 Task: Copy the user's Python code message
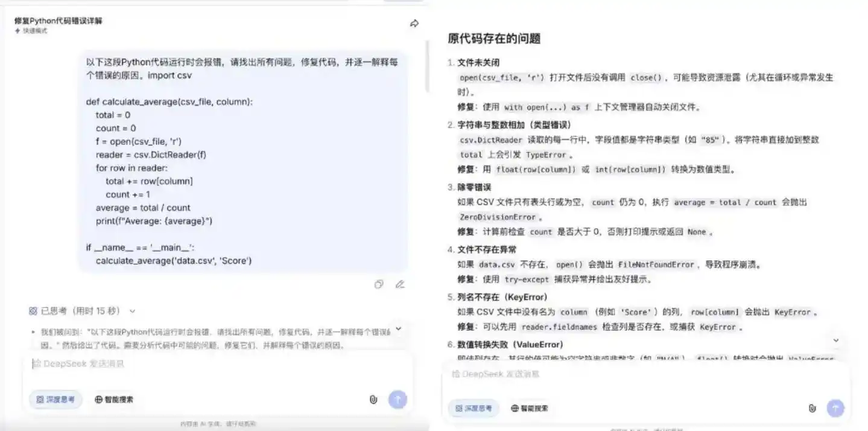pyautogui.click(x=379, y=284)
